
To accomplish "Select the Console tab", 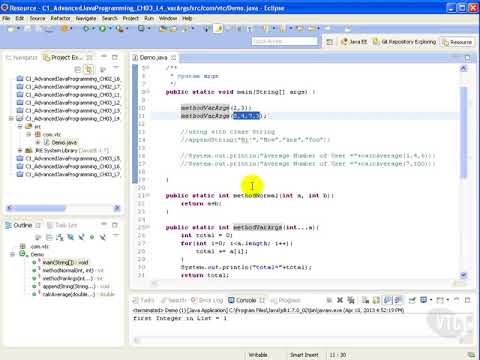I will [x=246, y=300].
